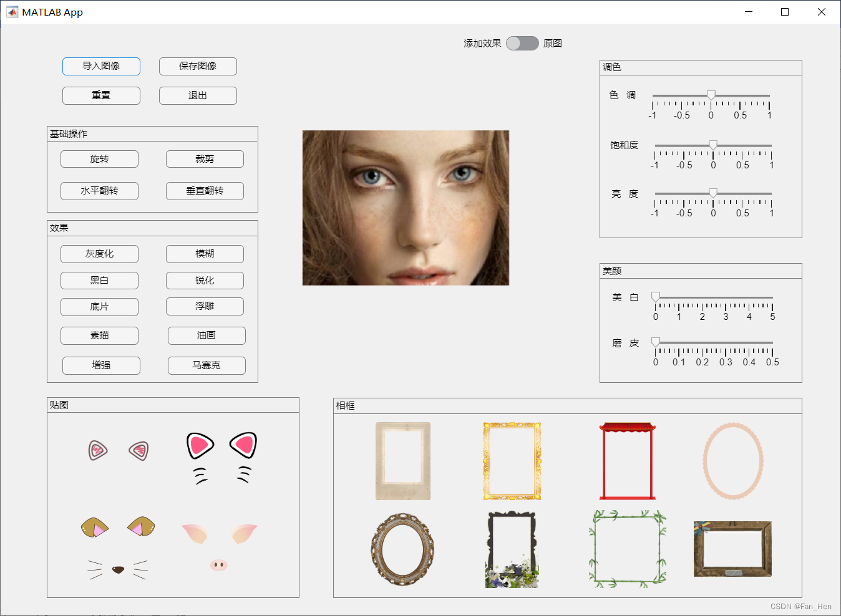Apply the 马赛克 mosaic effect

point(207,365)
